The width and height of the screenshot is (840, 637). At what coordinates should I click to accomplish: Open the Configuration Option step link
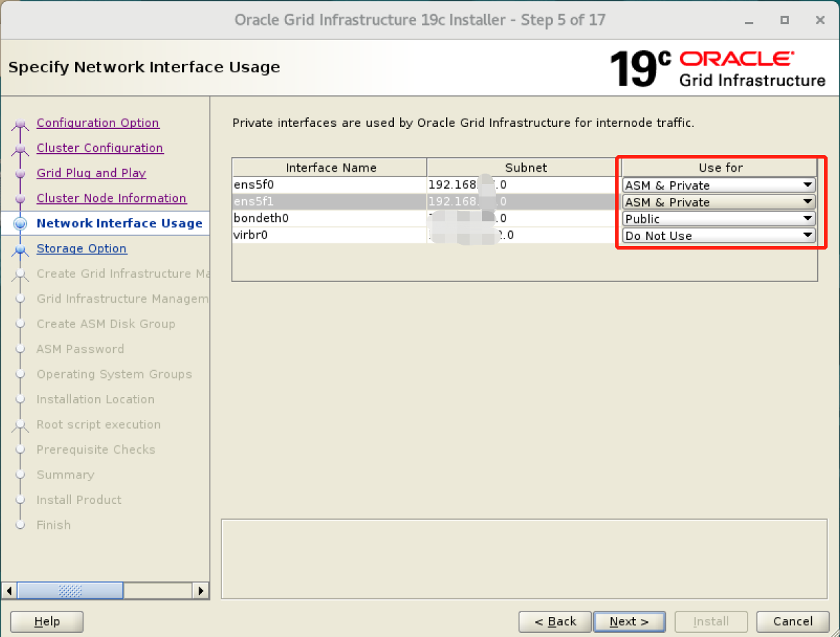pos(98,123)
